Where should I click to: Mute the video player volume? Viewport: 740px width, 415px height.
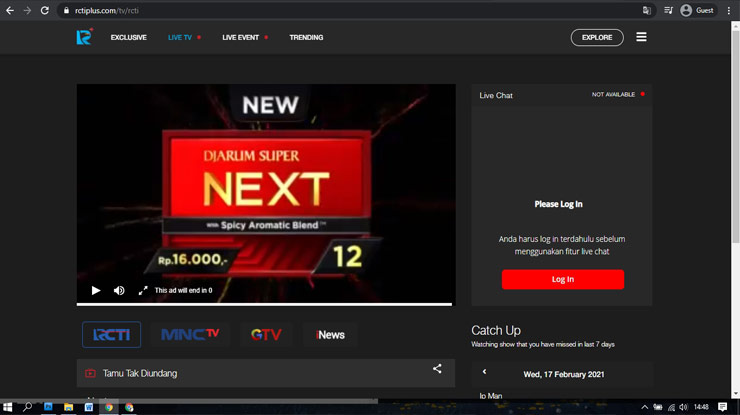tap(119, 290)
